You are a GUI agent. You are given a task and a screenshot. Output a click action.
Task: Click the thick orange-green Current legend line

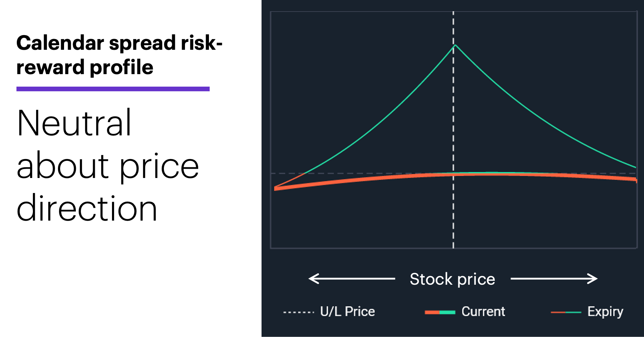(440, 312)
